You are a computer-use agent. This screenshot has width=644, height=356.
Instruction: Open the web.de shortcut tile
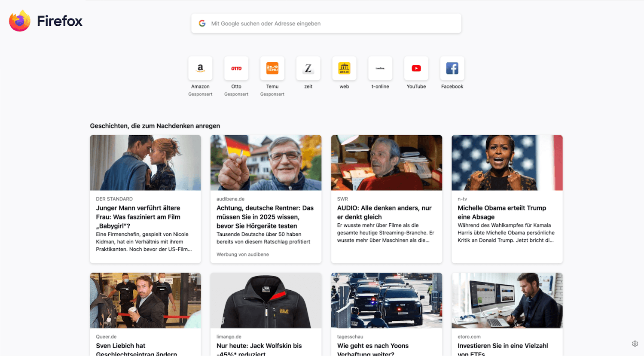pyautogui.click(x=344, y=68)
